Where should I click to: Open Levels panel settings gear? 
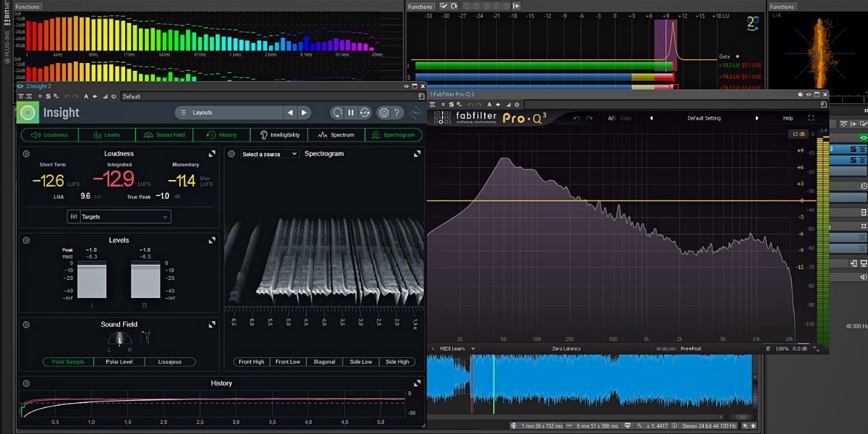26,240
